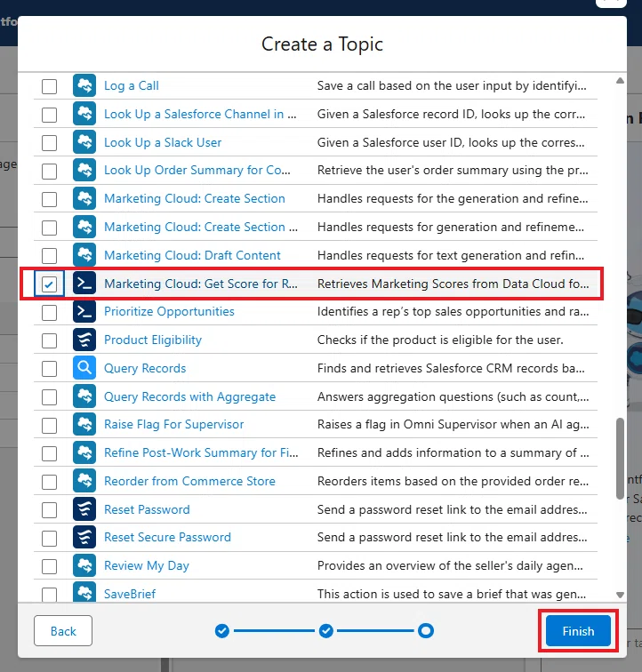Image resolution: width=642 pixels, height=672 pixels.
Task: Click the Log a Call action icon
Action: click(84, 85)
